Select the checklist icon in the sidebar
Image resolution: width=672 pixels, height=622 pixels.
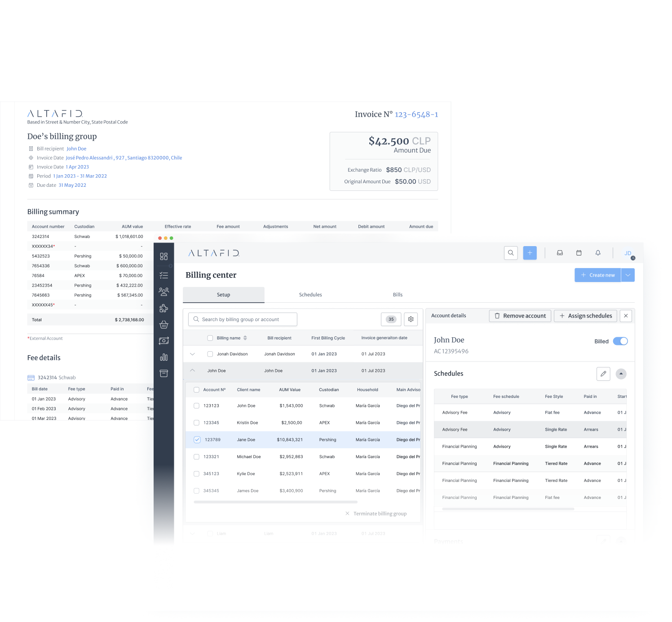point(164,275)
